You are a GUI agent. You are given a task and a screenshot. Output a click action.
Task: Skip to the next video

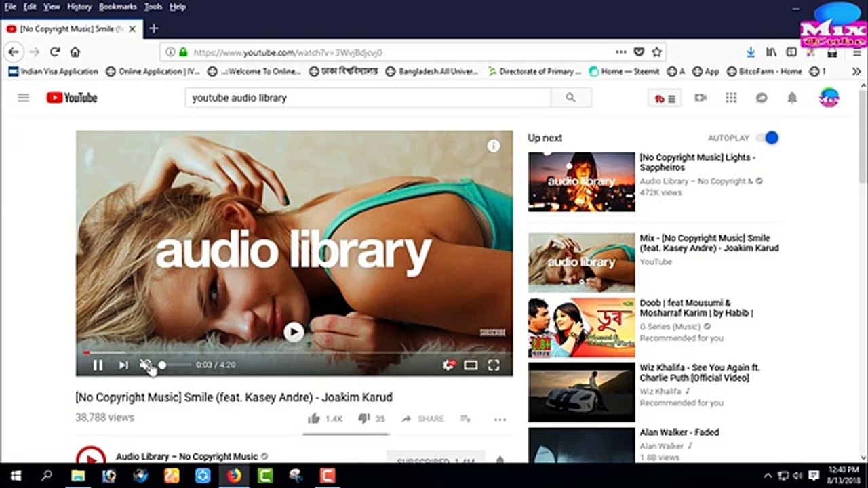pyautogui.click(x=123, y=365)
